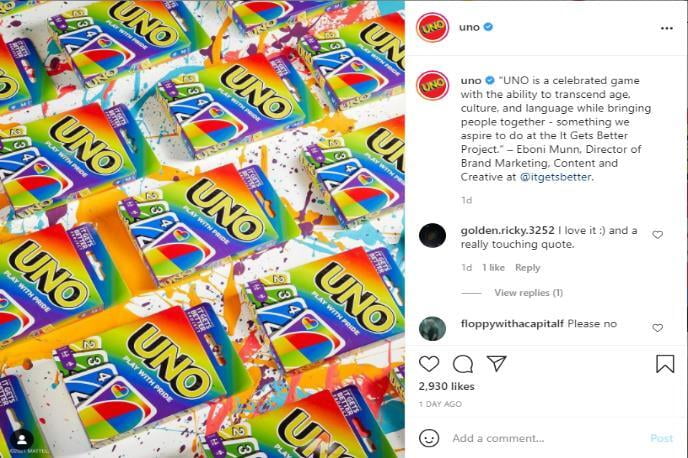Open golden.ricky.3252's profile avatar
The width and height of the screenshot is (688, 458).
[432, 235]
